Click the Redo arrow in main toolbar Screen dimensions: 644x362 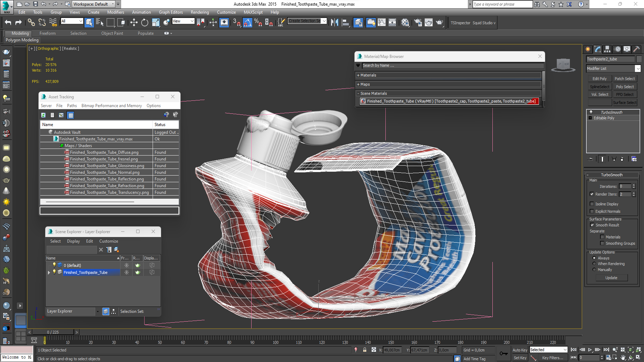tap(18, 22)
